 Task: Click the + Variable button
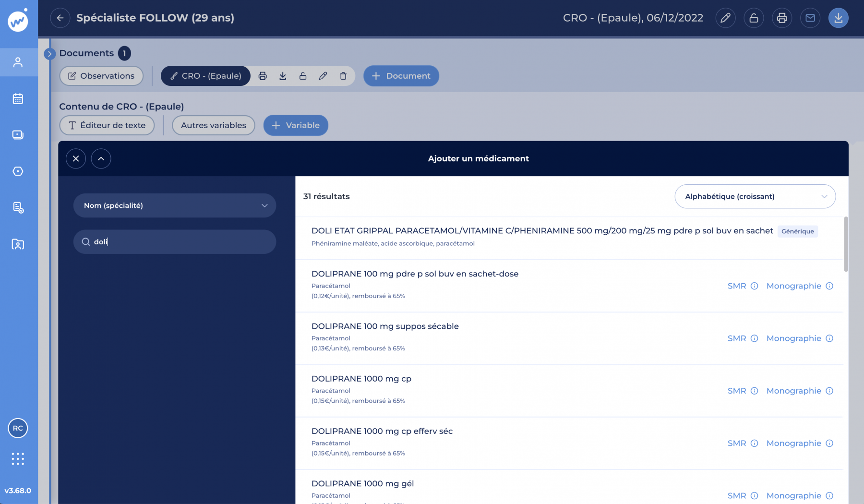click(x=296, y=125)
